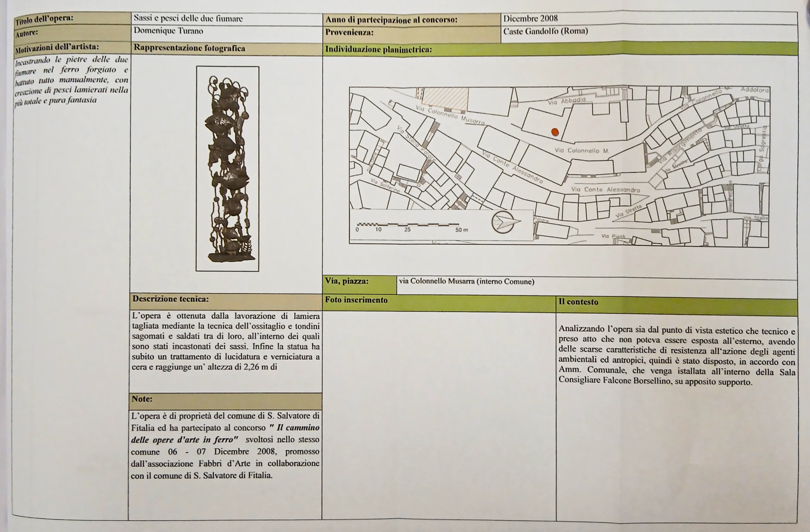Click the 'Foto inserimento' section header
This screenshot has width=810, height=532.
coord(356,300)
